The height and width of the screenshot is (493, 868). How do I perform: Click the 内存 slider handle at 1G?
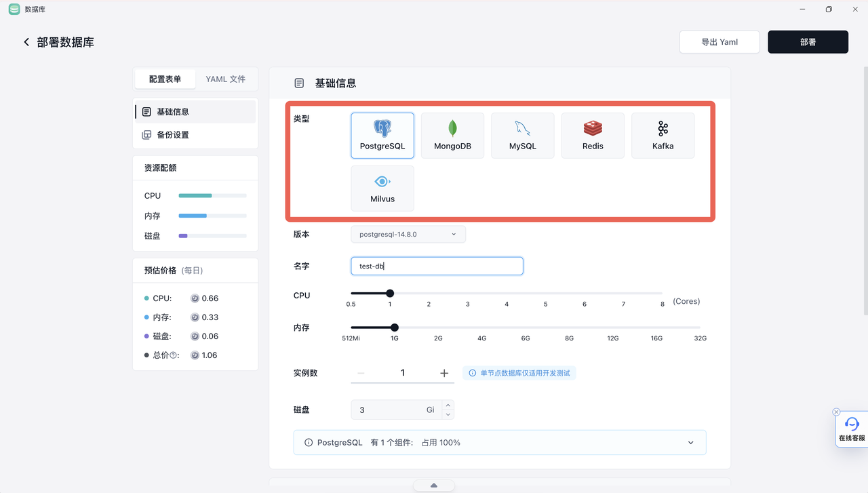(x=395, y=328)
